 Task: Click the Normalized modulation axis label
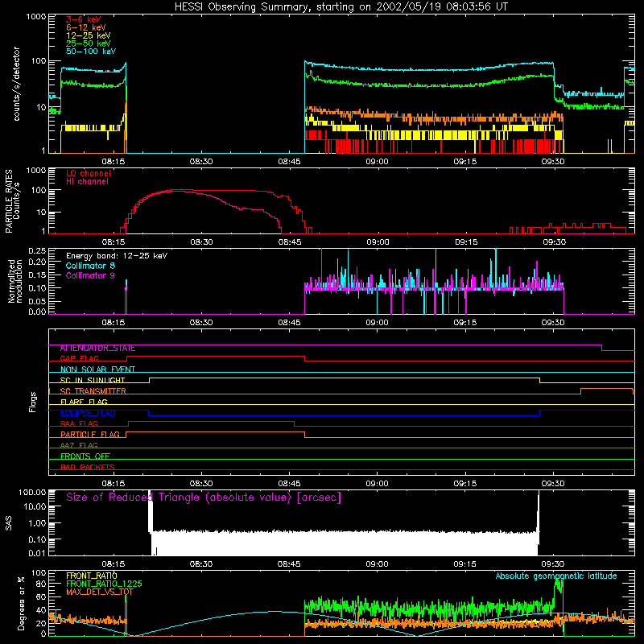click(15, 281)
